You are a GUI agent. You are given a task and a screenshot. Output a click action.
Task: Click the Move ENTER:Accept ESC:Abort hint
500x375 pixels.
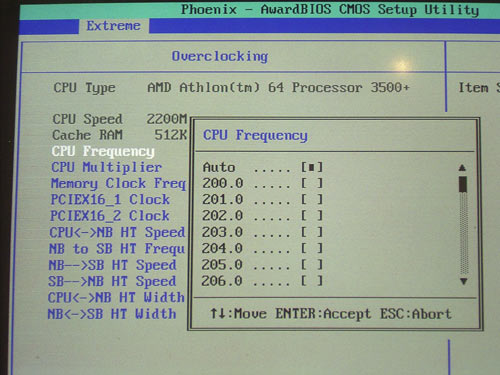point(331,314)
